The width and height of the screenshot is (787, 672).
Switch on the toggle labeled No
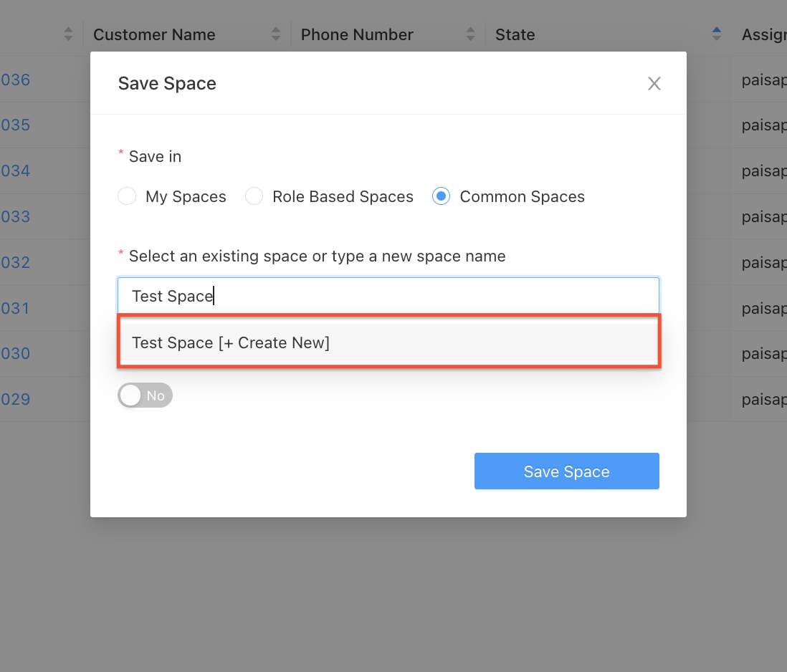146,395
